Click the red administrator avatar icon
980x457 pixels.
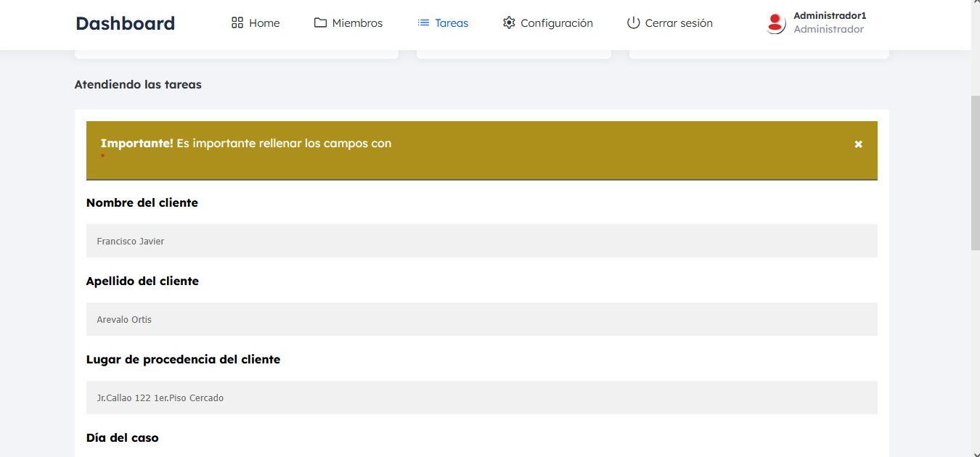[x=776, y=23]
